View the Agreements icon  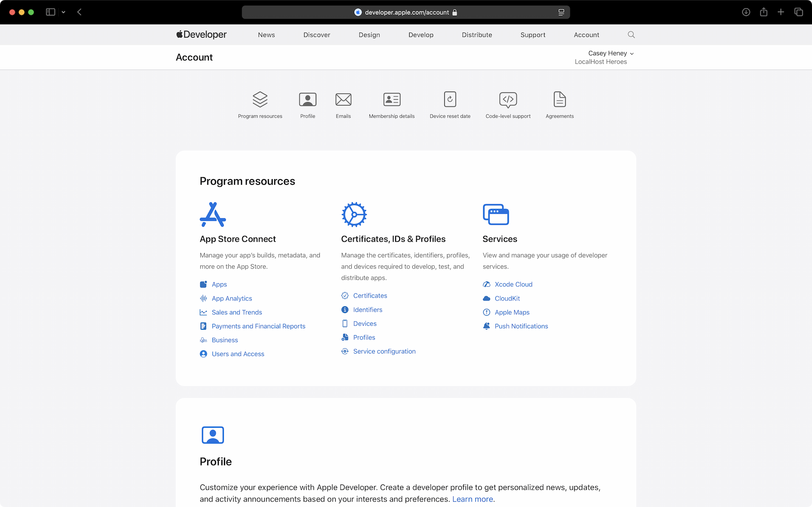click(x=559, y=99)
